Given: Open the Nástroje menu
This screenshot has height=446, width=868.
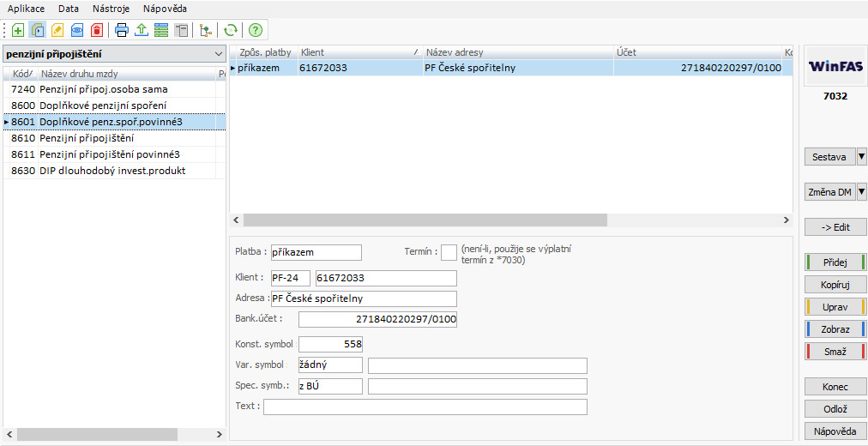Looking at the screenshot, I should (x=111, y=8).
